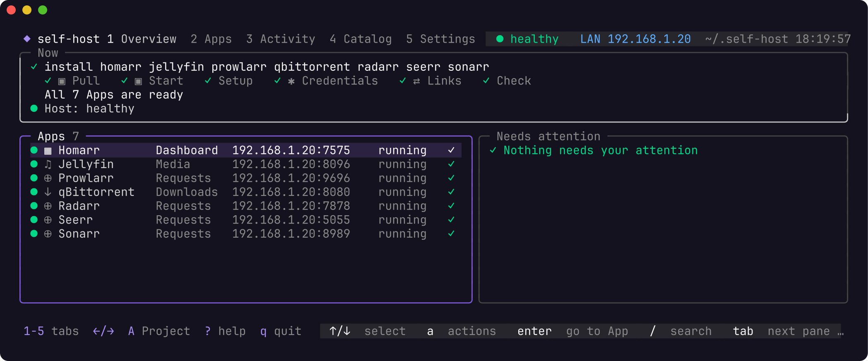Click the checkmark before Nothing needs attention

coord(493,150)
